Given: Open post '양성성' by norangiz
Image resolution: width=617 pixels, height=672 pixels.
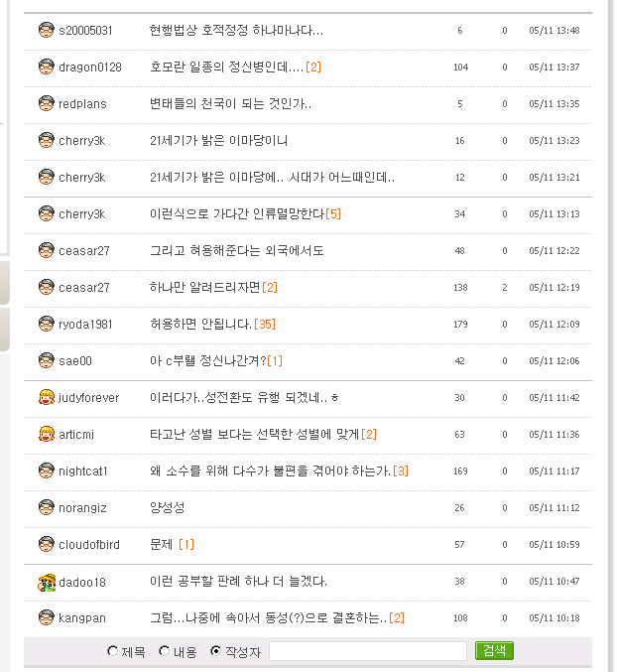Looking at the screenshot, I should pyautogui.click(x=167, y=507).
